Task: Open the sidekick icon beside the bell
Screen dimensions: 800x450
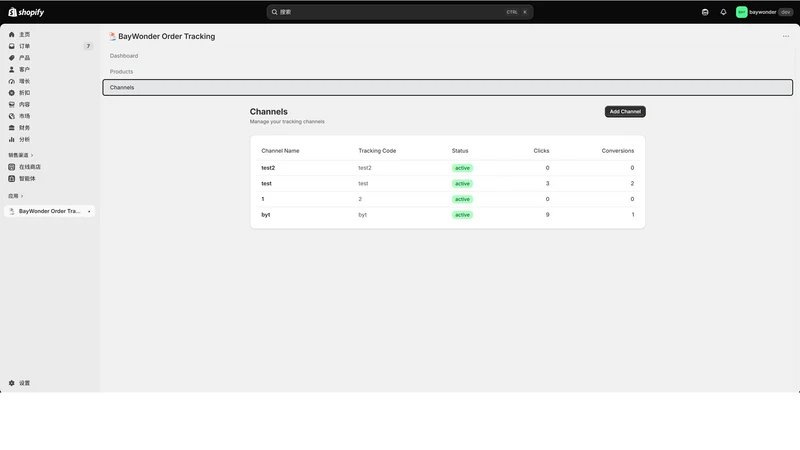Action: (705, 12)
